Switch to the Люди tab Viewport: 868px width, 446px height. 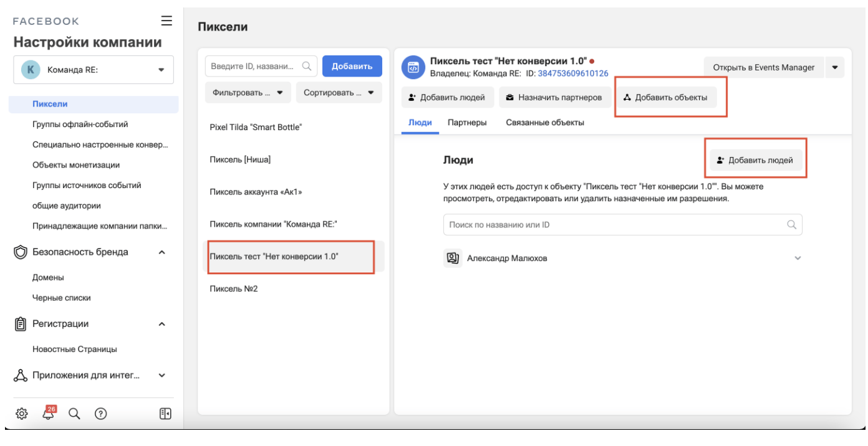tap(420, 123)
